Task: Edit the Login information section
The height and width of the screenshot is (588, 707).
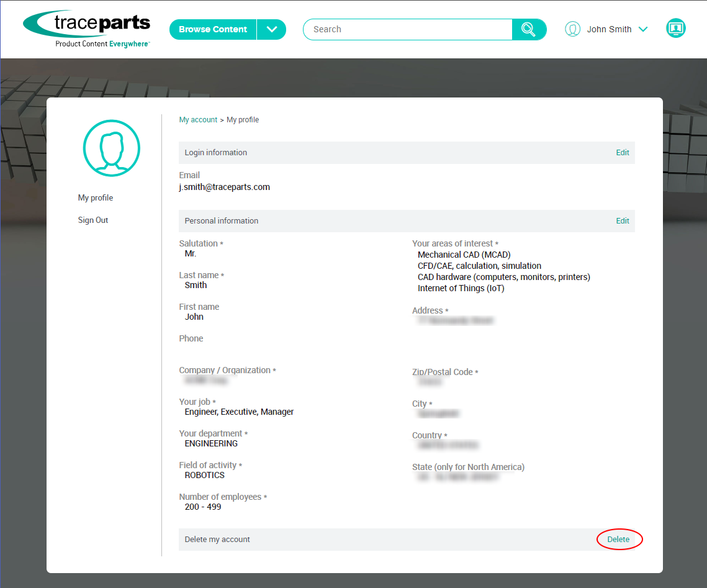Action: tap(622, 153)
